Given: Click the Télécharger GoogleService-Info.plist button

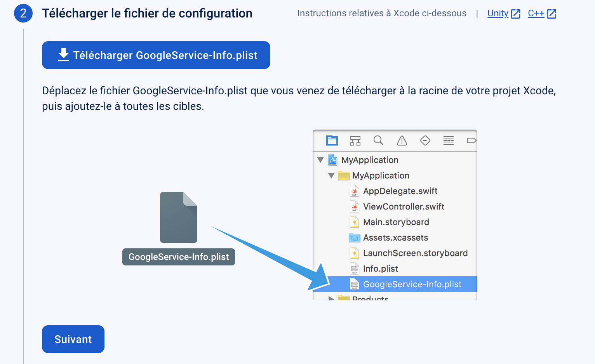Looking at the screenshot, I should 156,55.
